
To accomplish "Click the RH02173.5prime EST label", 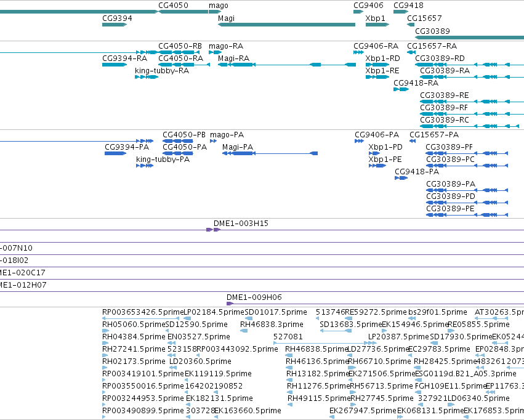I will point(134,361).
